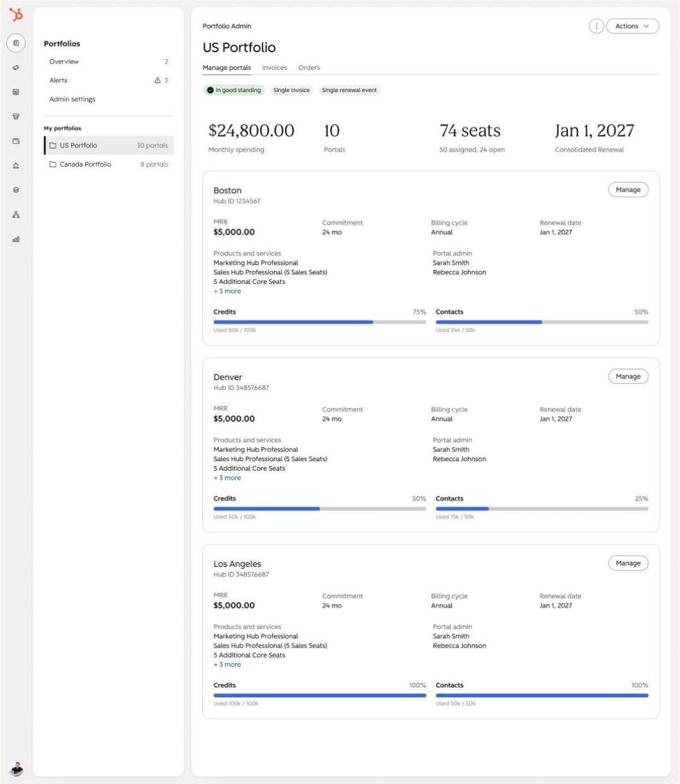Click Manage button for Los Angeles portal
Image resolution: width=680 pixels, height=784 pixels.
point(628,563)
